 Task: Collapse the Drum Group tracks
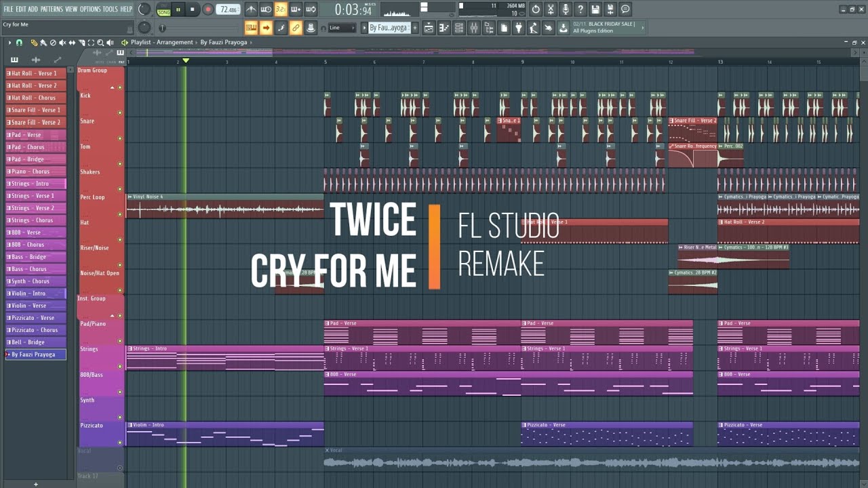(x=113, y=87)
